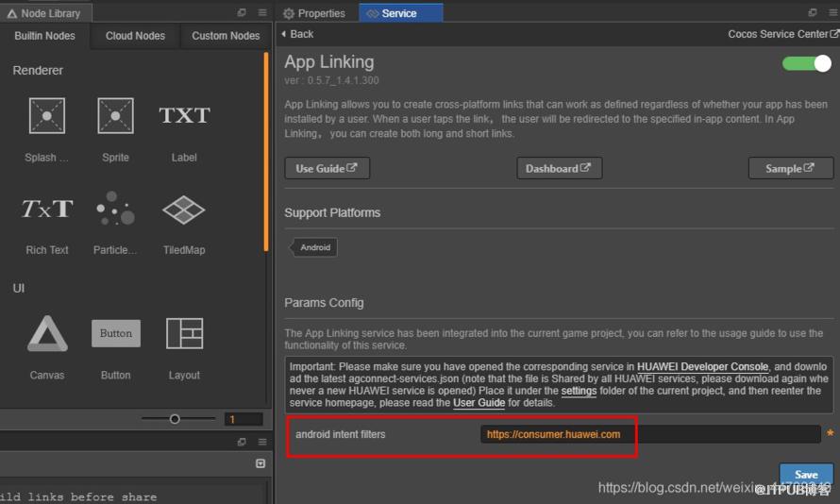Open the User Guide link in notice
This screenshot has height=504, width=840.
point(479,403)
